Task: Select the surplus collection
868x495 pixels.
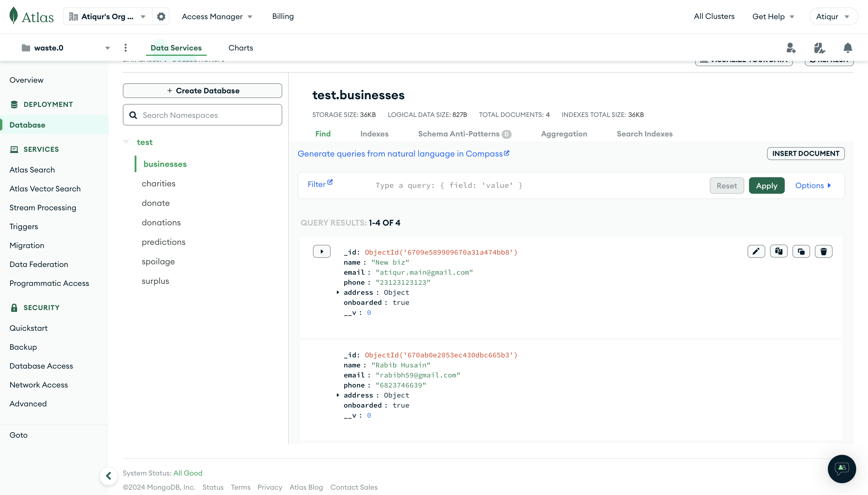Action: click(155, 281)
